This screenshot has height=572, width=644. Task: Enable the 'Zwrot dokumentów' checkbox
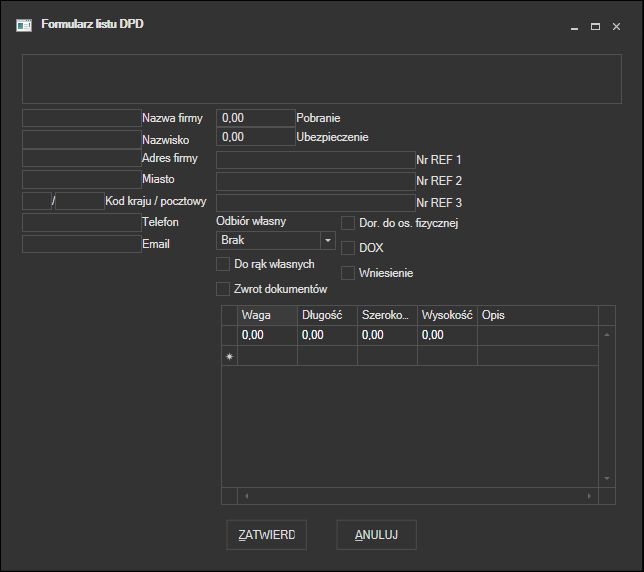point(223,289)
